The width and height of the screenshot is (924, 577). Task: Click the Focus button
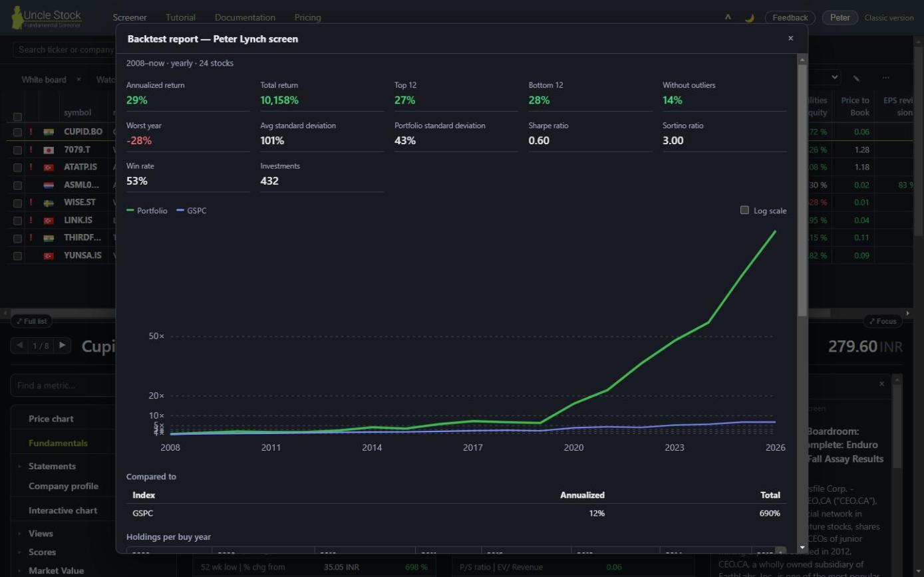(883, 321)
